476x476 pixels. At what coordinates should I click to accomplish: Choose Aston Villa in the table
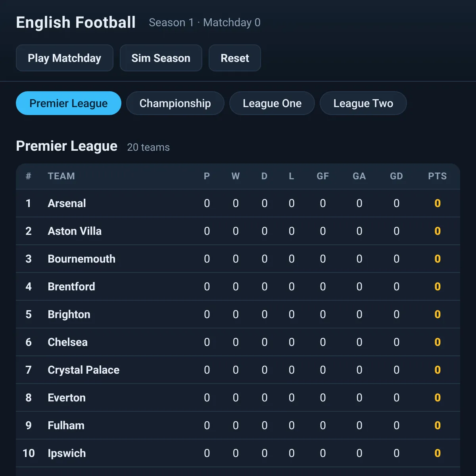click(x=238, y=231)
